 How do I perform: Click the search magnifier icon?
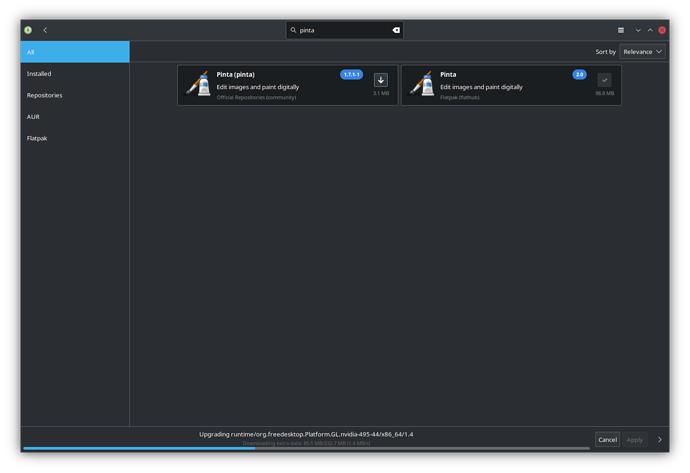(x=293, y=30)
